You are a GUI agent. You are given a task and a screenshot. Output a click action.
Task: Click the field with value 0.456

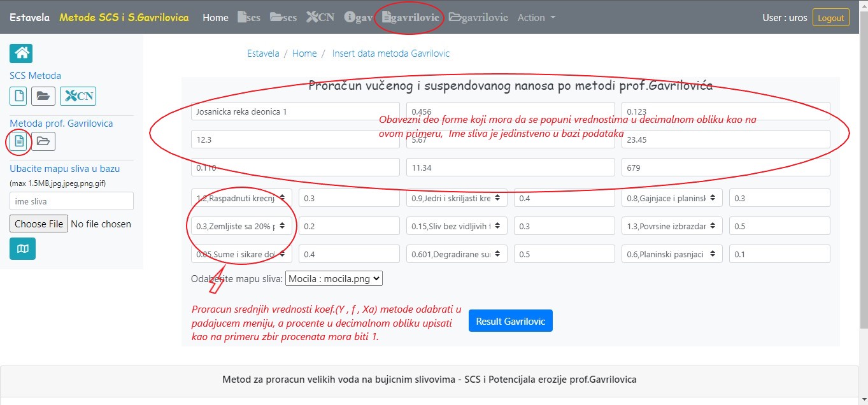(511, 111)
